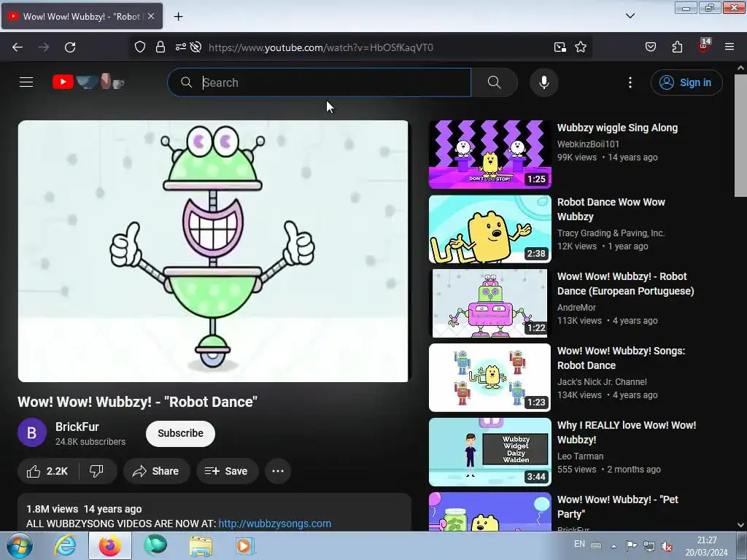Click the autoplay blocked icon in address bar

click(196, 47)
